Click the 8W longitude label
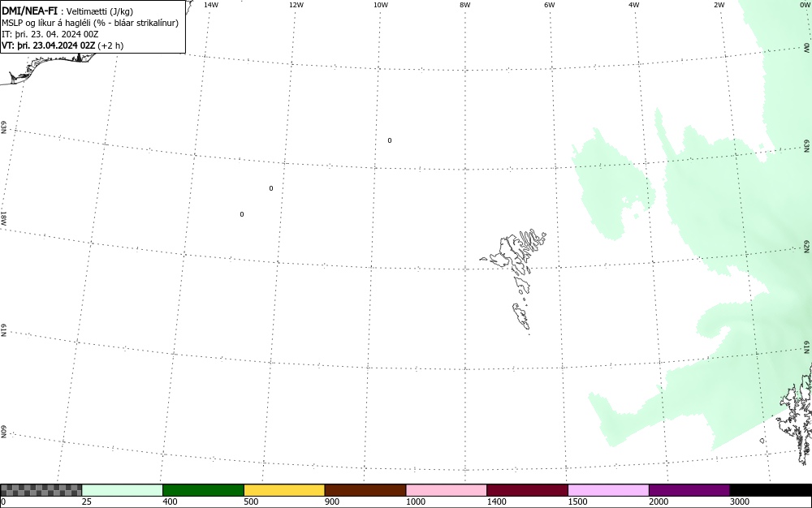Screen dimensions: 812x508 coord(465,5)
